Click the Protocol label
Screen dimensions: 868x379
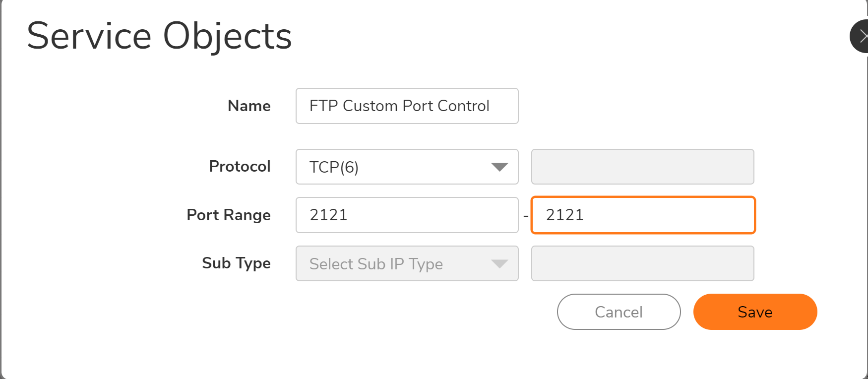click(x=240, y=167)
